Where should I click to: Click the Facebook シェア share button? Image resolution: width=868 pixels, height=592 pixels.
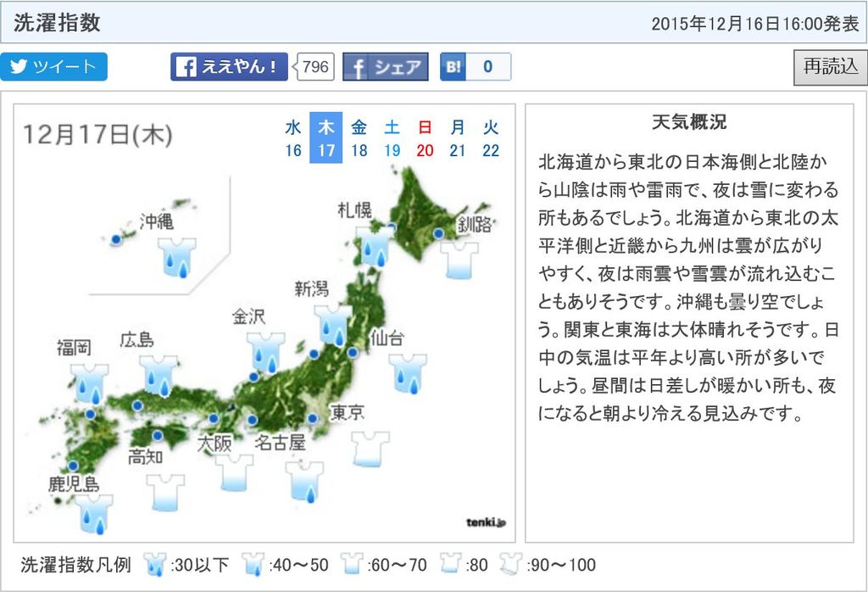coord(386,67)
